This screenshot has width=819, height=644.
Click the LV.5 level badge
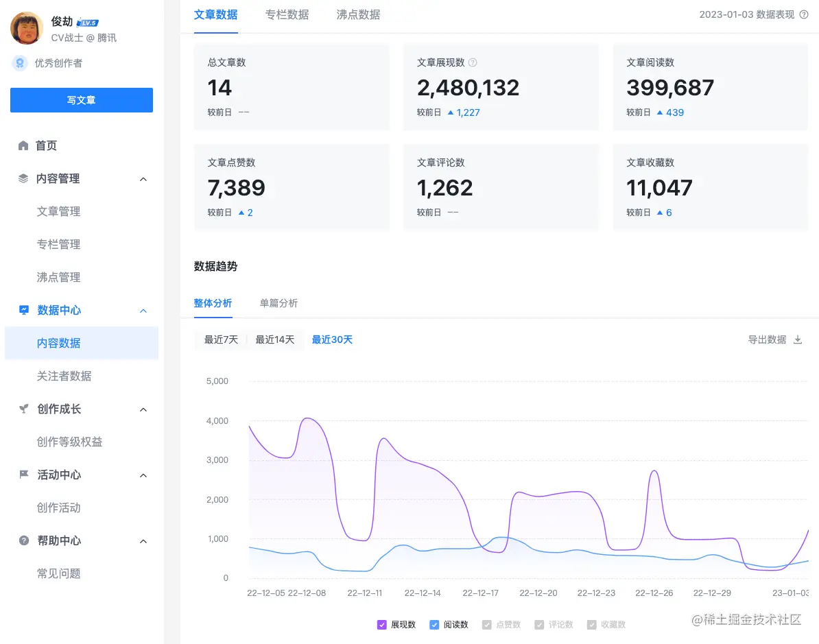pos(88,23)
